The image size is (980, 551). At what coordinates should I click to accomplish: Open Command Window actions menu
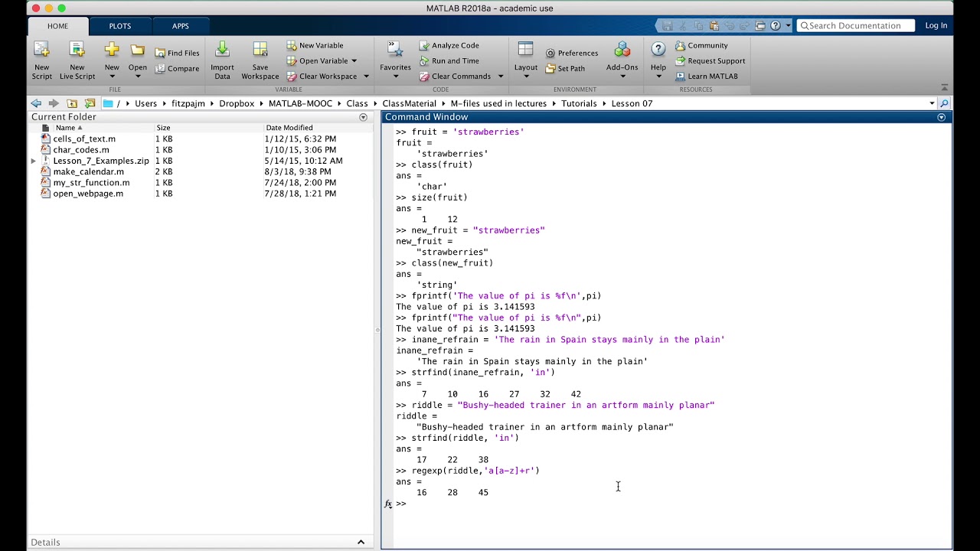pyautogui.click(x=941, y=117)
